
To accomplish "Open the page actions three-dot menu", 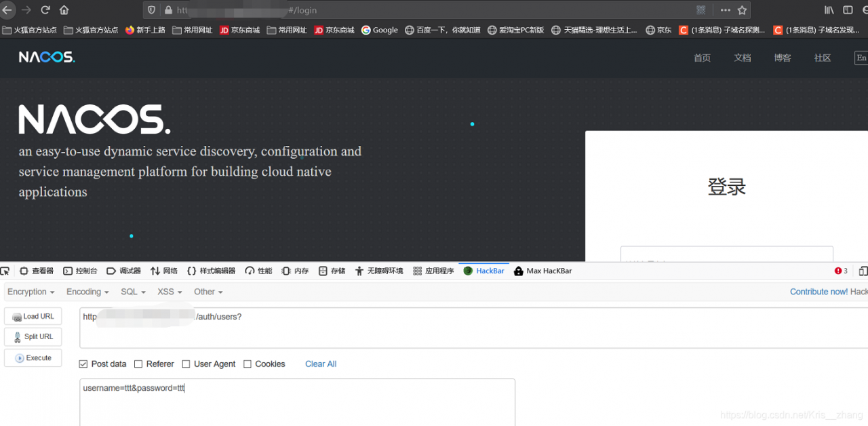I will pos(726,10).
